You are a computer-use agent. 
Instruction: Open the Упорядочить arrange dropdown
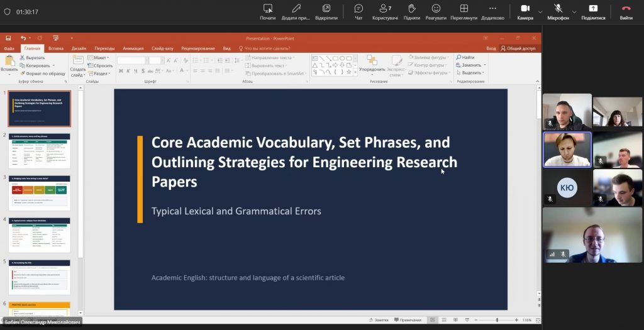(x=372, y=65)
